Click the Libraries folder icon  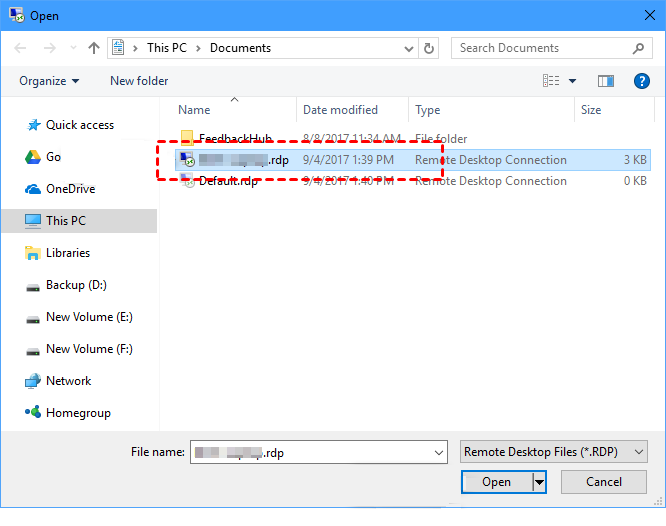pos(33,253)
